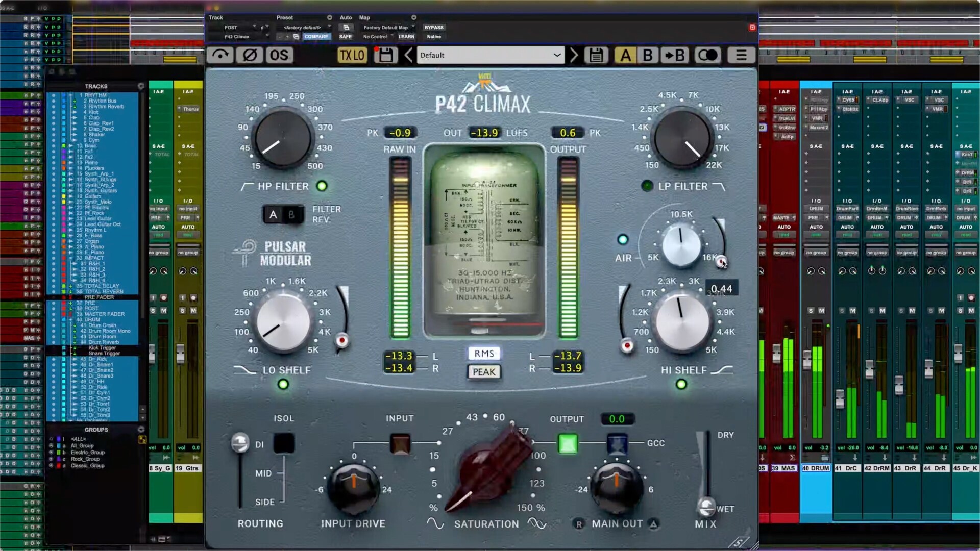Switch metering to PEAK

(x=484, y=372)
